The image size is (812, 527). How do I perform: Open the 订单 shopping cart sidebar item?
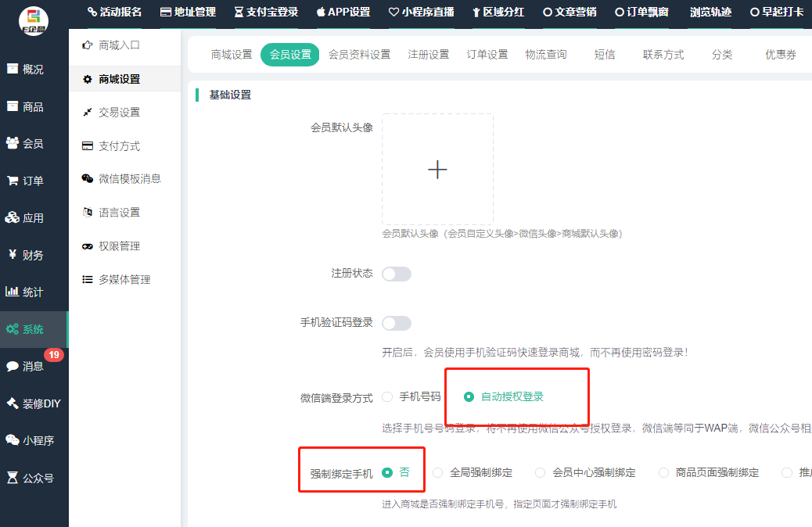[24, 181]
